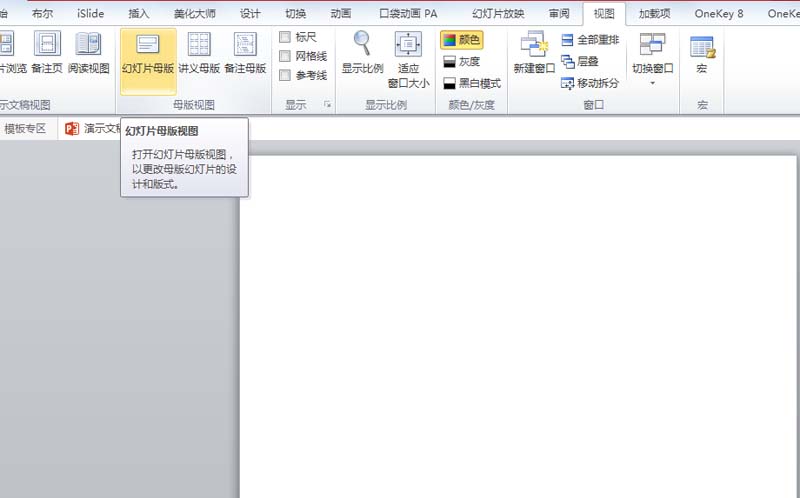Click Fit to Window (适应窗口大小)

point(408,60)
